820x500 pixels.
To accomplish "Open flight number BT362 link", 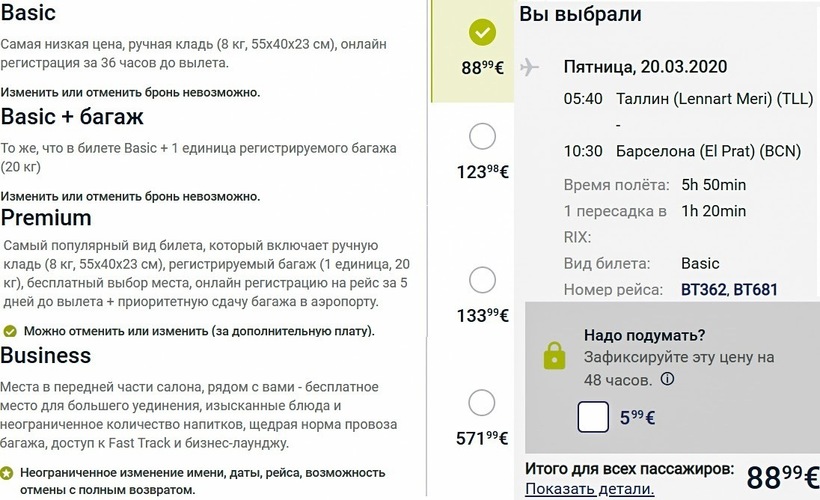I will (x=704, y=290).
